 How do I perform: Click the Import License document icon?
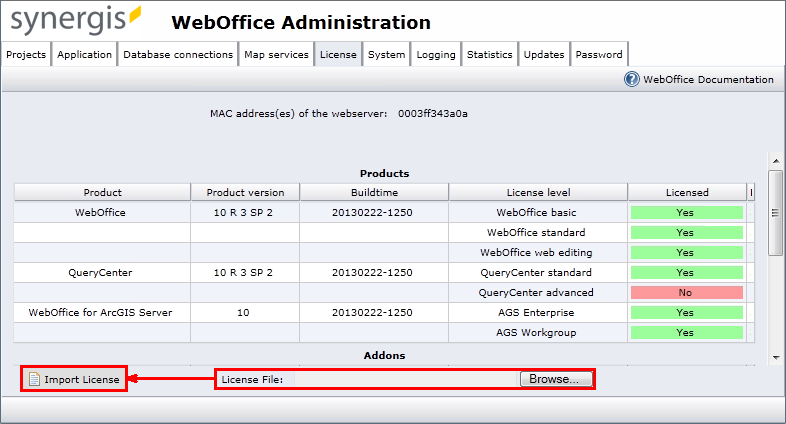pos(34,379)
